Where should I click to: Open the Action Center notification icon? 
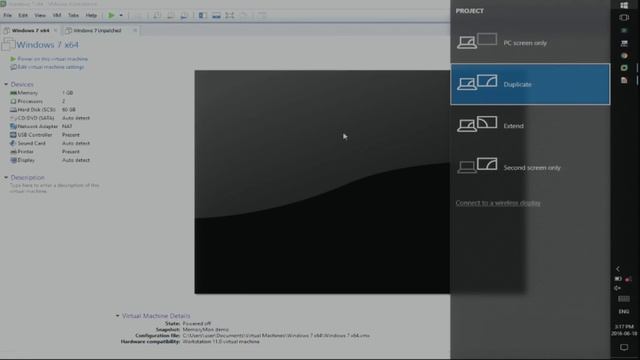(x=624, y=347)
